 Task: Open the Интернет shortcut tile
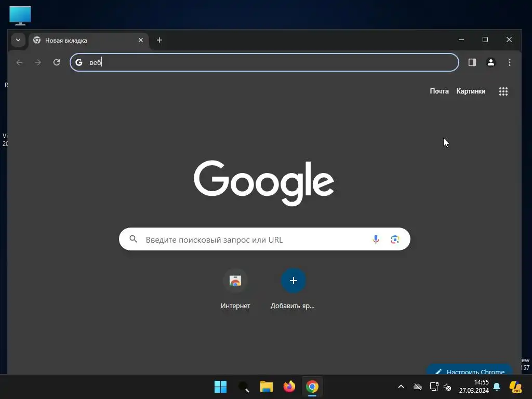click(235, 289)
